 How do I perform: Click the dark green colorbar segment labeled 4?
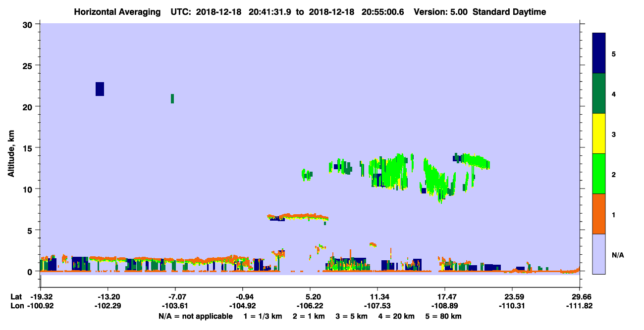click(x=599, y=94)
